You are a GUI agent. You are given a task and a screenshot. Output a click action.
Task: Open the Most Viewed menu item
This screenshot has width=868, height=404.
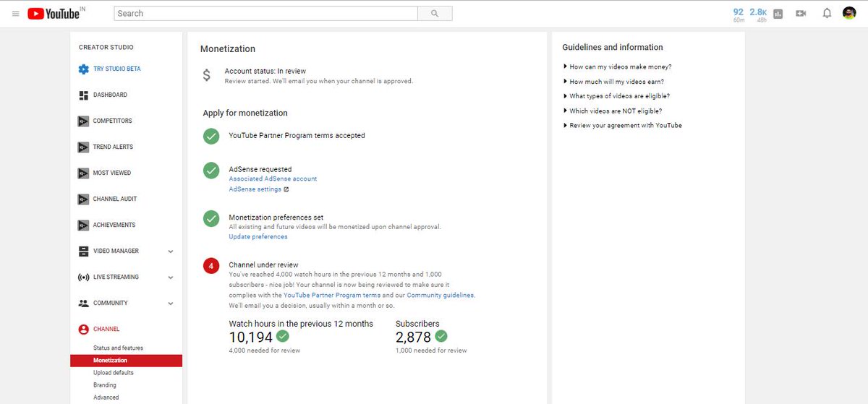[x=112, y=173]
